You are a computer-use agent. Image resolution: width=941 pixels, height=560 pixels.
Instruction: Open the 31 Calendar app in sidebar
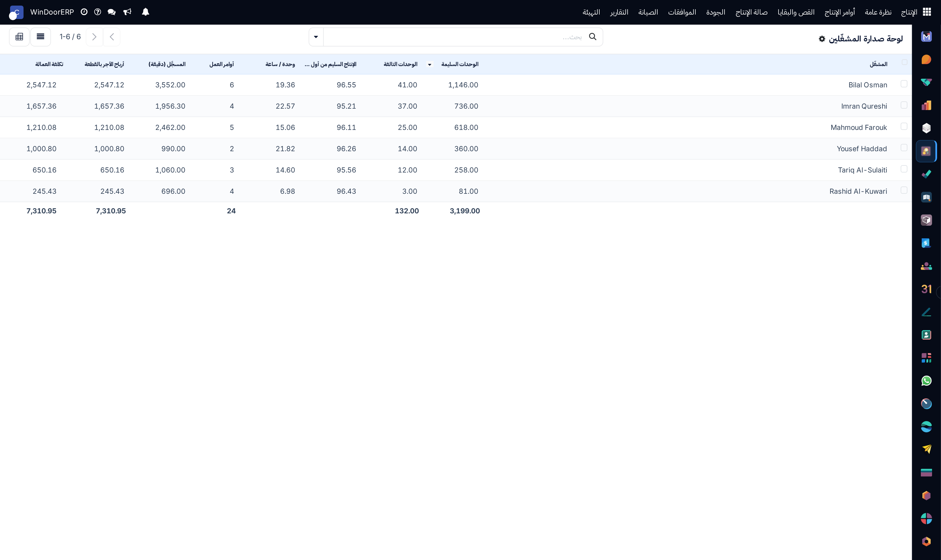pyautogui.click(x=926, y=289)
